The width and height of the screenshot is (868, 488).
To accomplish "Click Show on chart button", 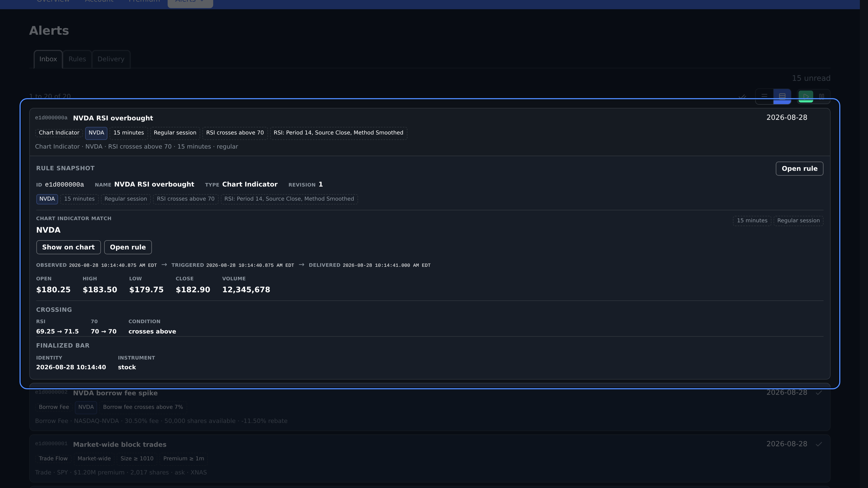I will (x=68, y=247).
